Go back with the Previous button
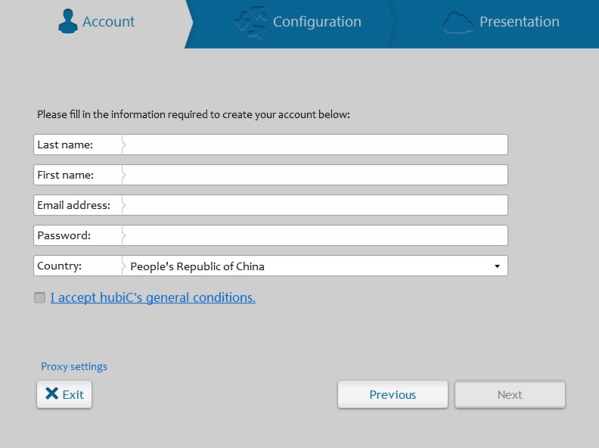599x448 pixels. pyautogui.click(x=392, y=394)
